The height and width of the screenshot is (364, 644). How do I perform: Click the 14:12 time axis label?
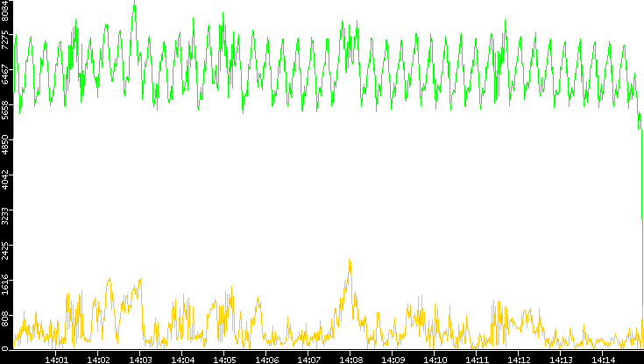(x=519, y=360)
